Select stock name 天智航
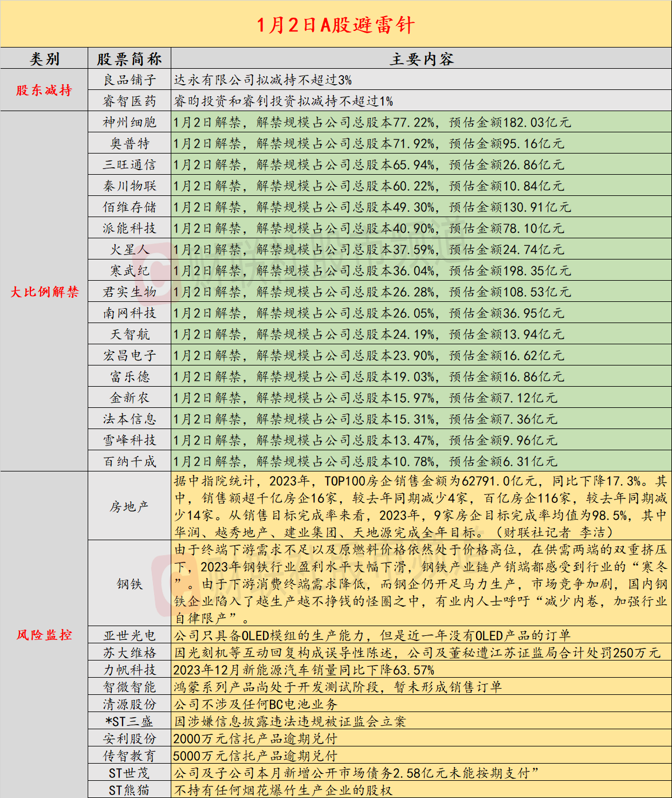672x798 pixels. tap(129, 334)
